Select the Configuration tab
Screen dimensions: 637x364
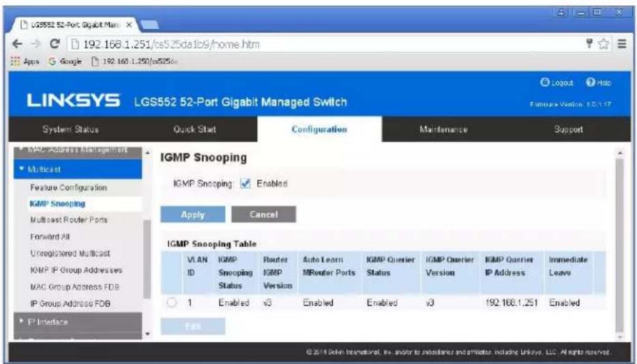319,130
